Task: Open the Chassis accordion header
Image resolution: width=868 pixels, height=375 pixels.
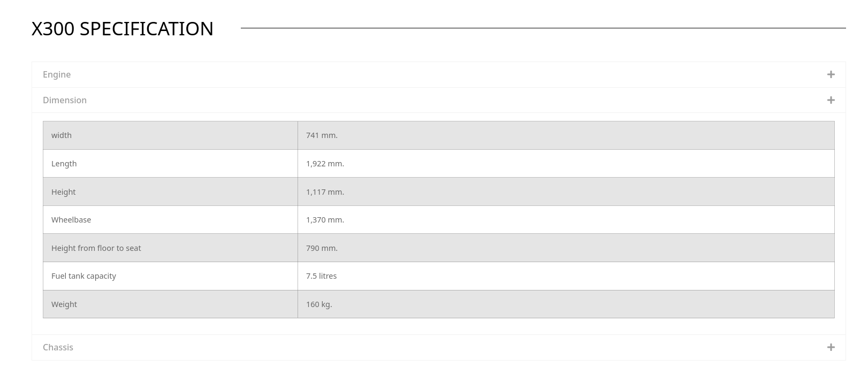Action: [58, 347]
